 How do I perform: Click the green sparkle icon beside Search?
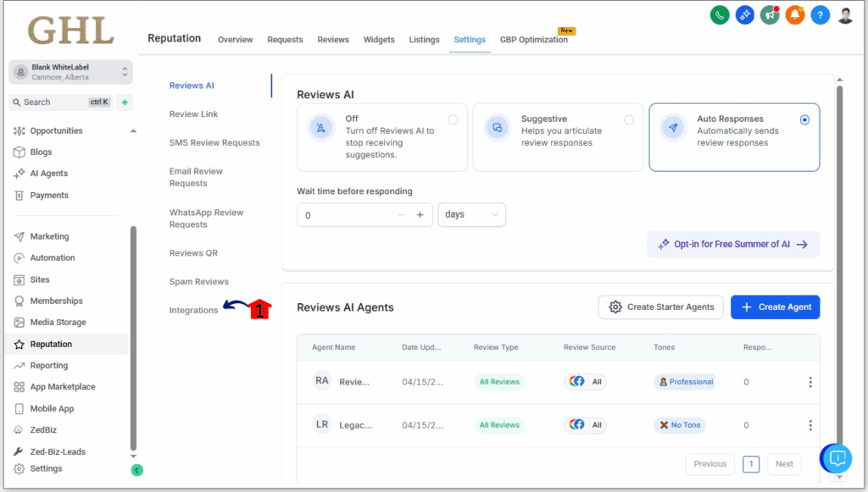pos(125,102)
